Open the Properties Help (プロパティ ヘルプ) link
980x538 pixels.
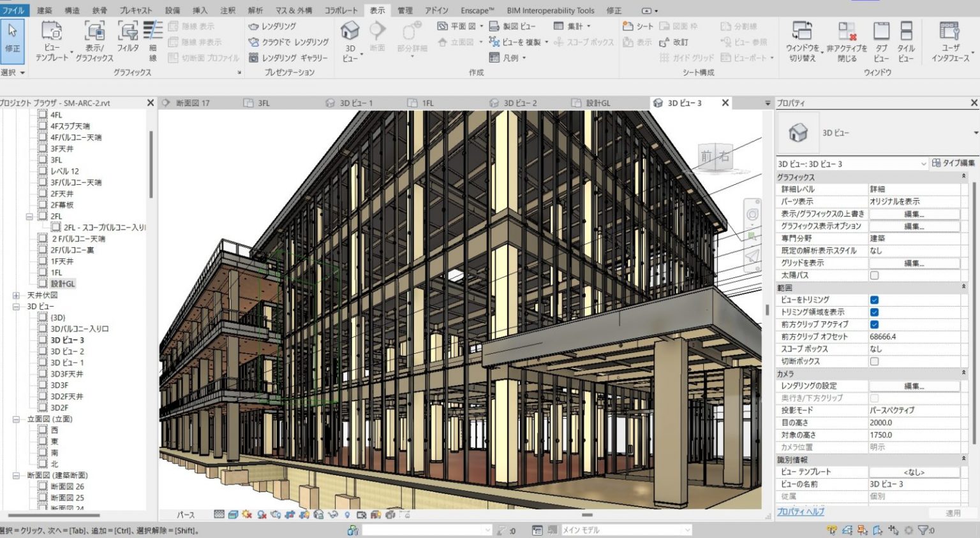coord(801,511)
